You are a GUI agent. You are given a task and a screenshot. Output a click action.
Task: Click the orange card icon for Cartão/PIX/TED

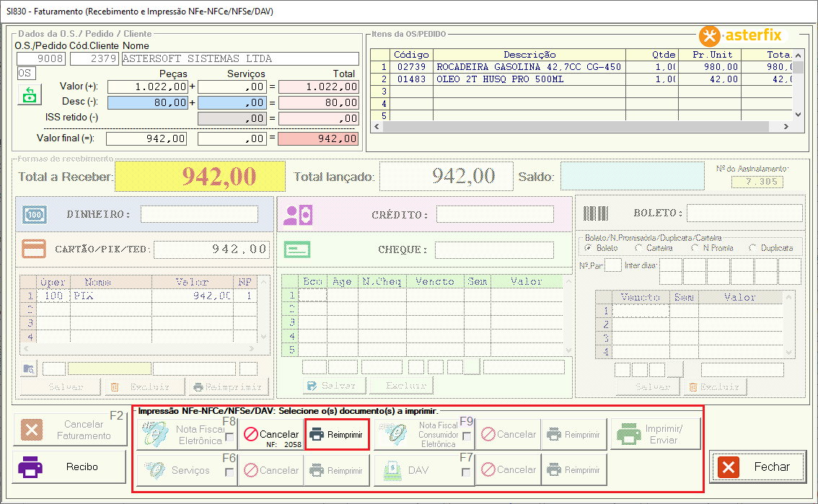pos(34,249)
